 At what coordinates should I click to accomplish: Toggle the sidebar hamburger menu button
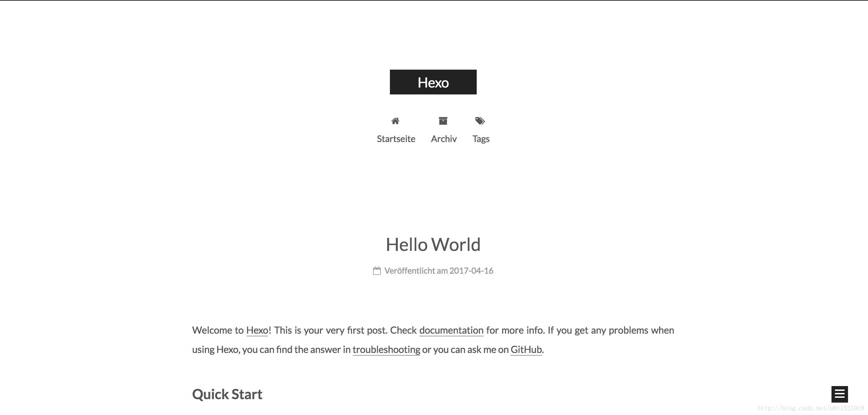tap(840, 394)
